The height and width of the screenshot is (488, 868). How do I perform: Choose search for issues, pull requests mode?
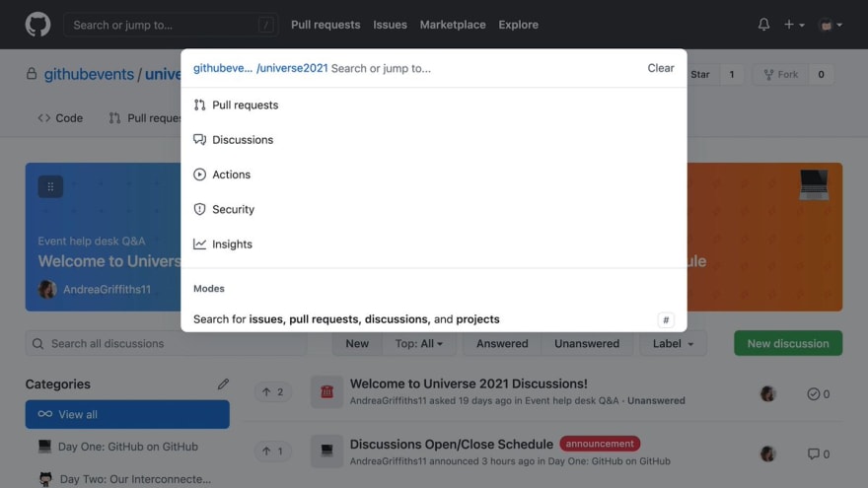coord(433,319)
